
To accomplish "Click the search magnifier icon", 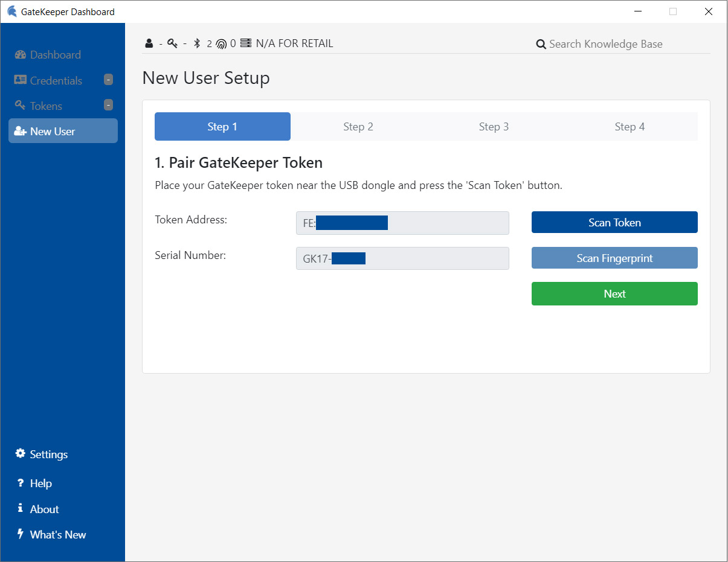I will 541,44.
